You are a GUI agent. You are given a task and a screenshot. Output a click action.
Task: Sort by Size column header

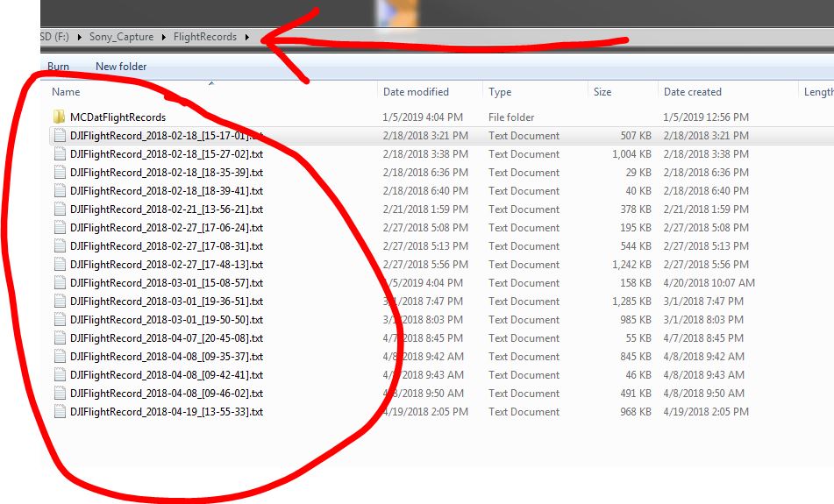(x=602, y=91)
